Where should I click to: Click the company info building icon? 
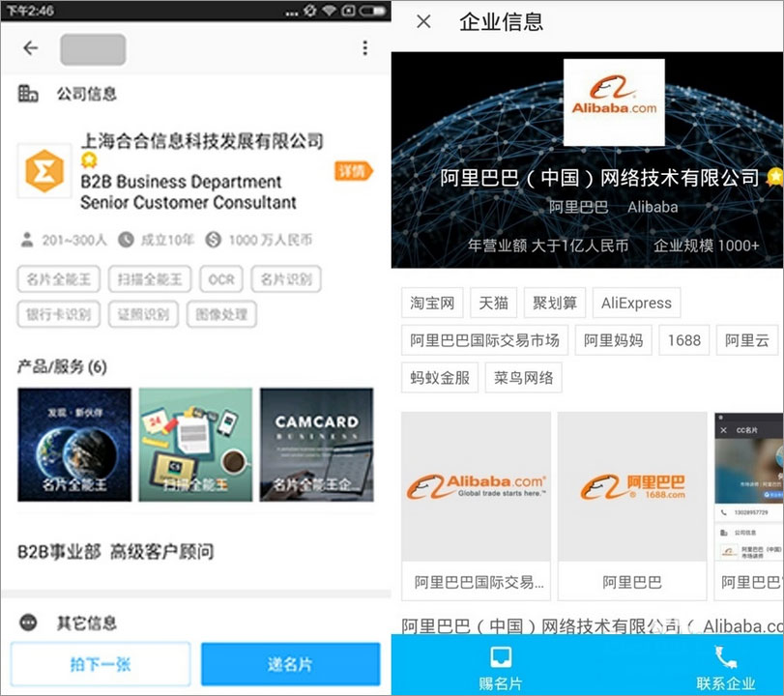click(28, 94)
